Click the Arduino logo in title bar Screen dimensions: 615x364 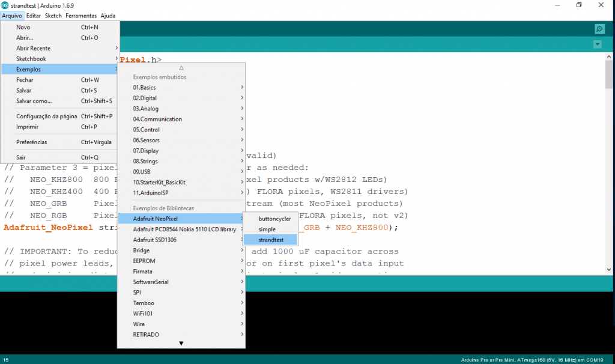point(5,5)
